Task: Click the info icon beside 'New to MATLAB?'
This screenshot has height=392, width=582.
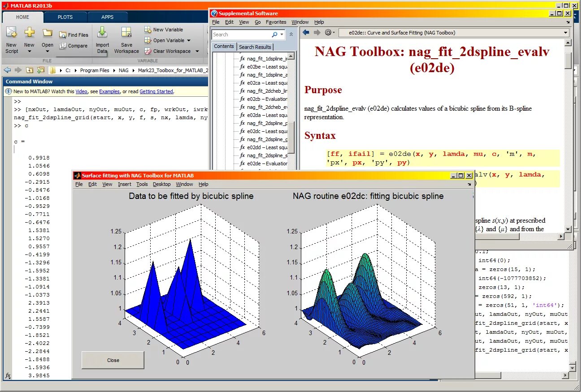Action: pos(8,91)
